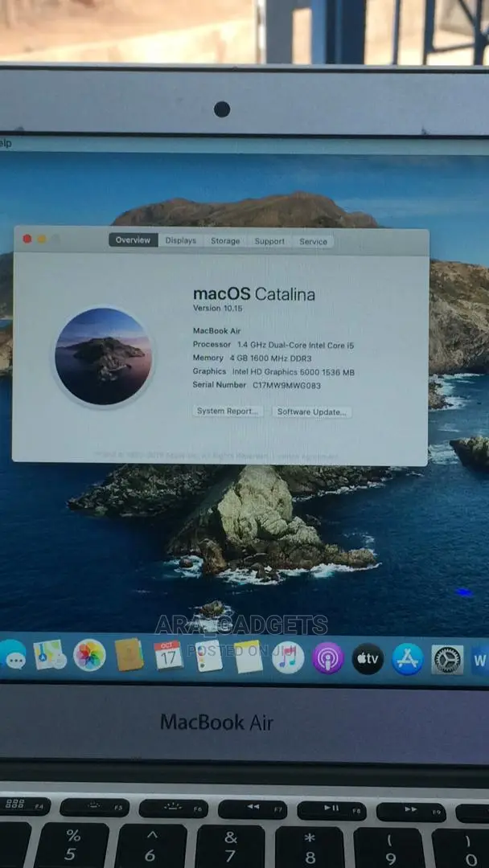Switch to the Storage tab
Viewport: 489px width, 868px height.
point(225,241)
